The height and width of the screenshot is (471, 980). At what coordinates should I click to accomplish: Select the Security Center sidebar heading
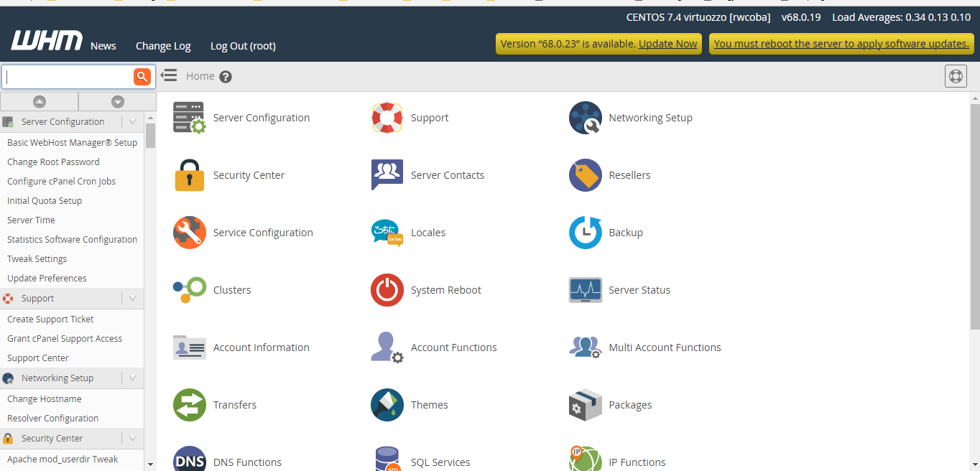pyautogui.click(x=52, y=439)
